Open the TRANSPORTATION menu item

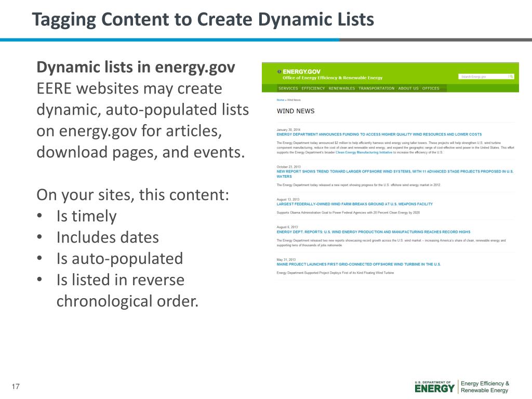click(377, 88)
